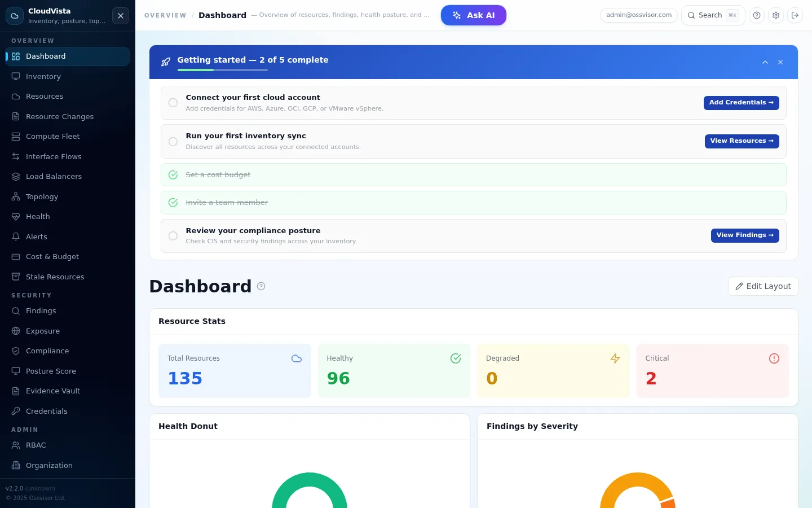Image resolution: width=812 pixels, height=508 pixels.
Task: Click the CloudVista cloud logo icon
Action: point(15,16)
